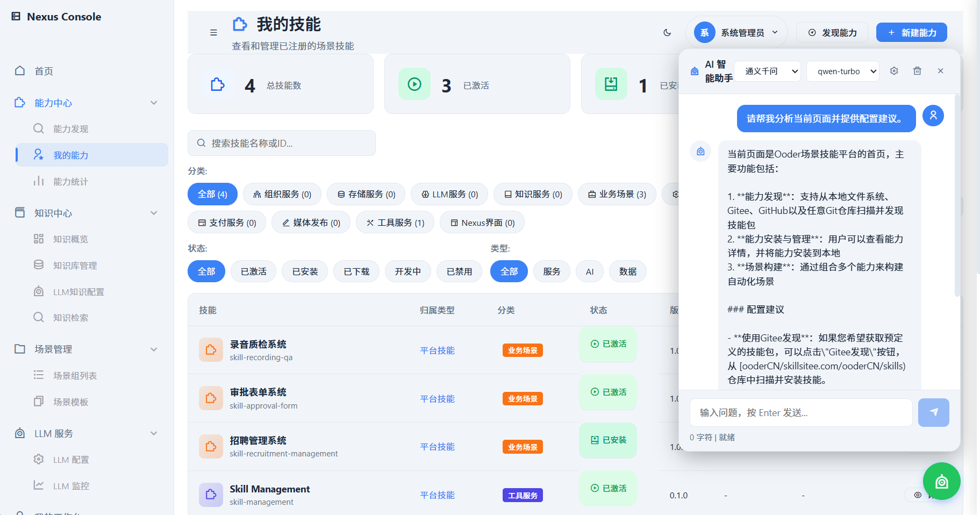Open the 通义千问 provider dropdown
The width and height of the screenshot is (980, 515).
click(x=768, y=70)
